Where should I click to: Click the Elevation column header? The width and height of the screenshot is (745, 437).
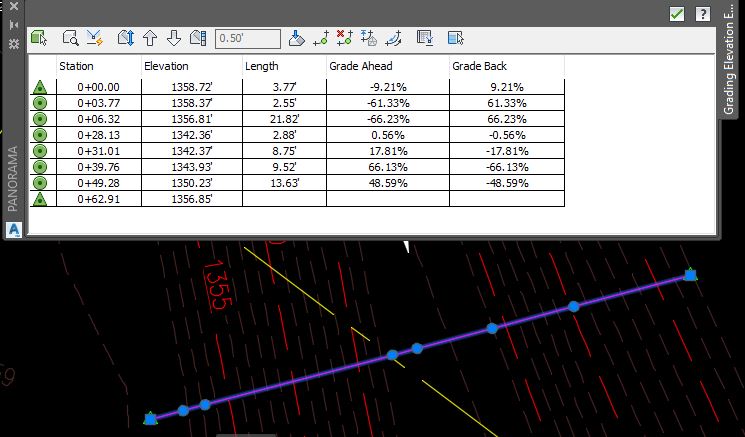(192, 66)
